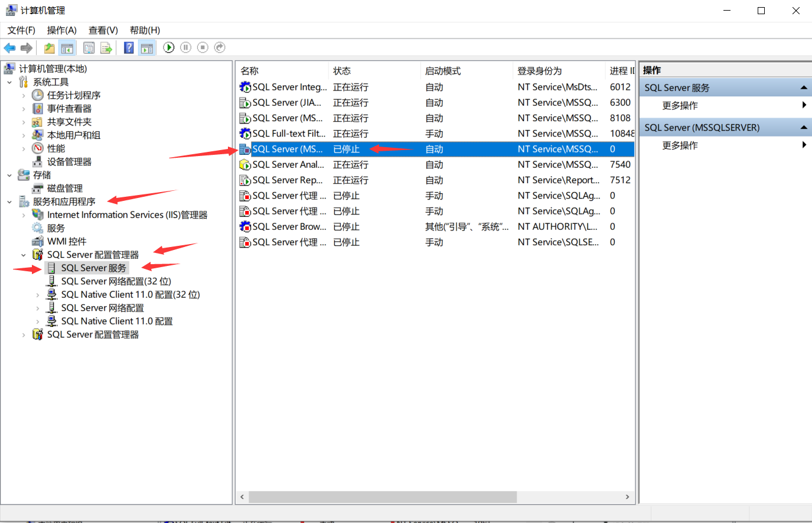The width and height of the screenshot is (812, 523).
Task: Click the green Start service icon
Action: click(x=169, y=47)
